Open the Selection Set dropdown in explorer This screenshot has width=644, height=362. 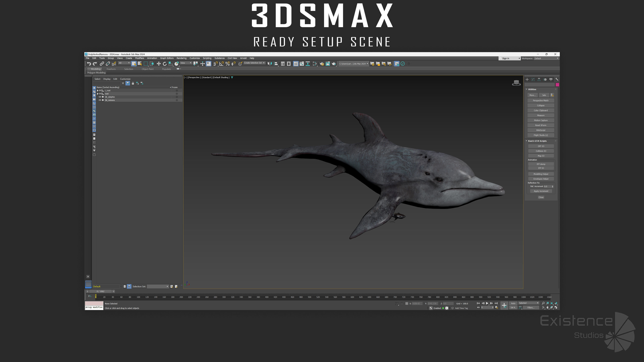point(158,287)
